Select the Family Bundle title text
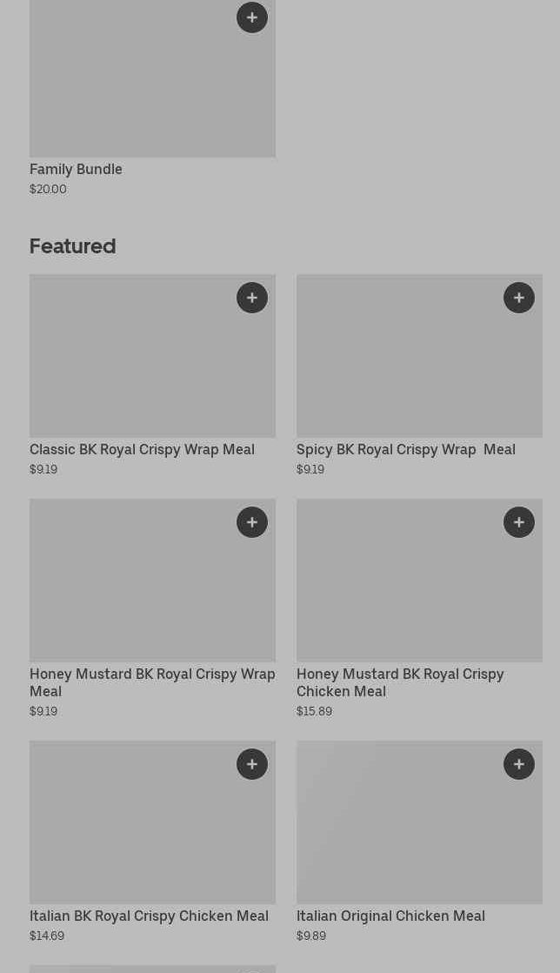The width and height of the screenshot is (560, 973). click(x=76, y=170)
